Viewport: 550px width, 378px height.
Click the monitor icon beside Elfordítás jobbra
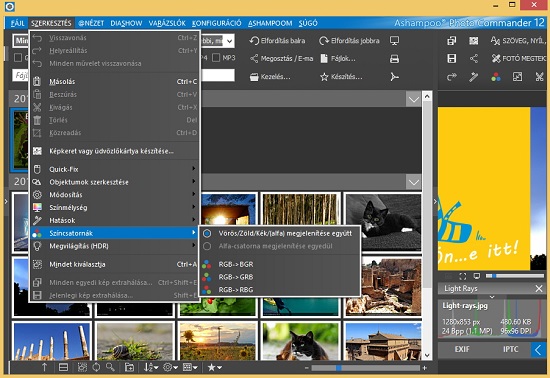(x=394, y=41)
